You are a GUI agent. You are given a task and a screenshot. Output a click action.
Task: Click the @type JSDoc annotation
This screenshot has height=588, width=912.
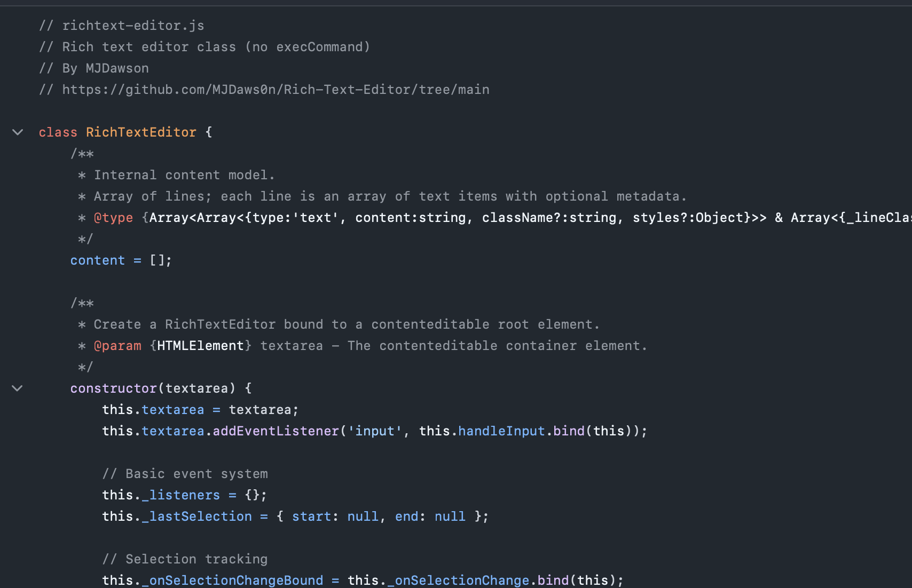click(113, 217)
